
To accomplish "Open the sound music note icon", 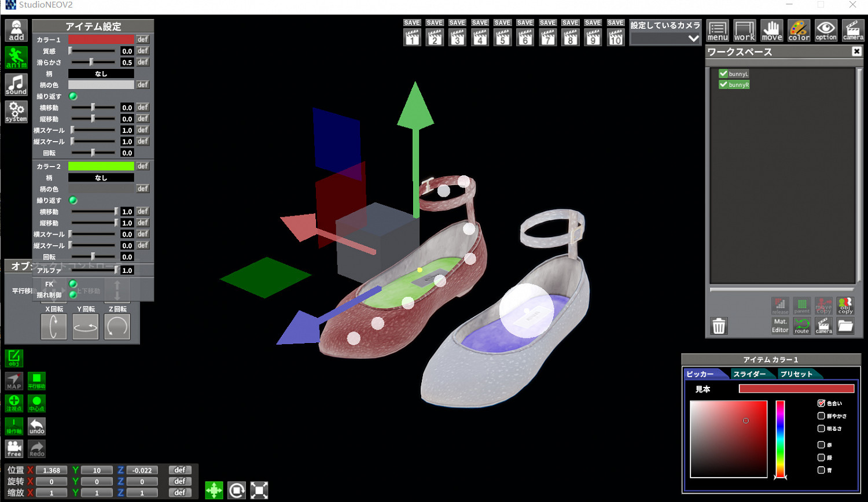I will coord(16,84).
